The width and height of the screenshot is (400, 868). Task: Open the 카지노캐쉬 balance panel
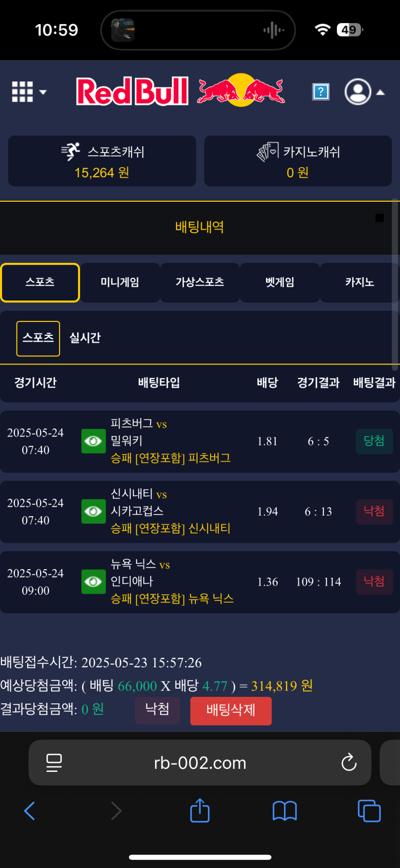click(x=298, y=161)
